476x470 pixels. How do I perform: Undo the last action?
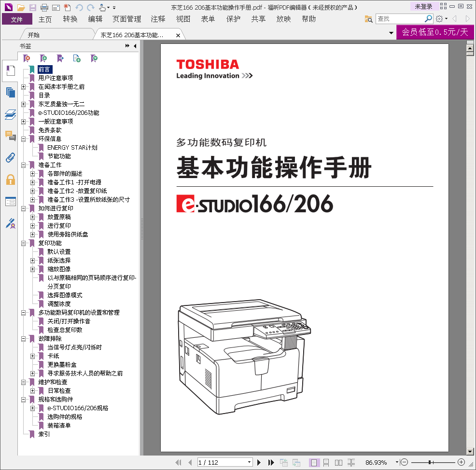pyautogui.click(x=79, y=7)
